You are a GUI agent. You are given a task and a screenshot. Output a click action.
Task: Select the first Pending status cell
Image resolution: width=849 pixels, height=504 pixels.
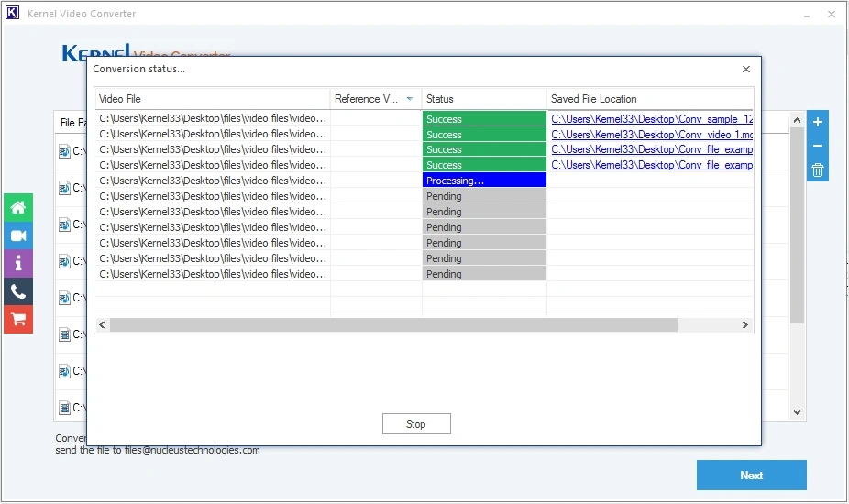(x=484, y=196)
